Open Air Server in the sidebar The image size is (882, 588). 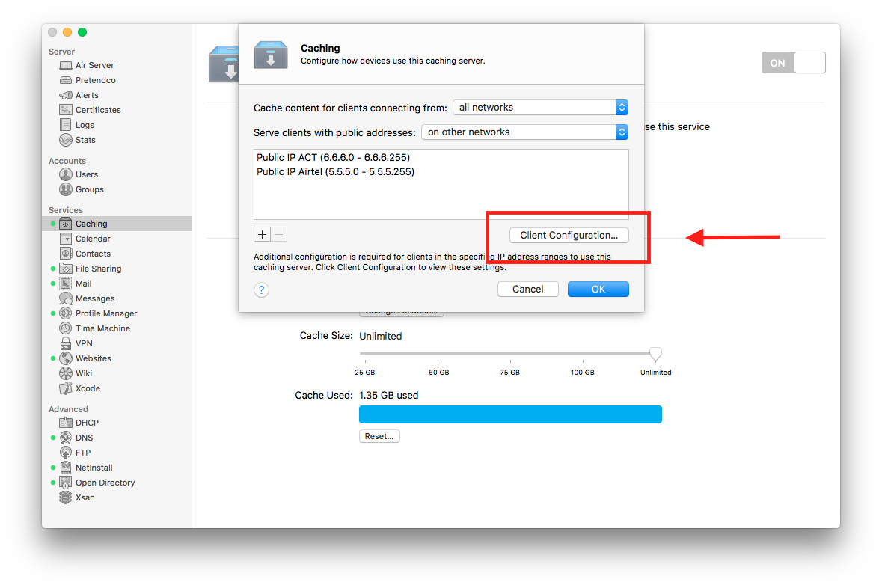[x=94, y=65]
